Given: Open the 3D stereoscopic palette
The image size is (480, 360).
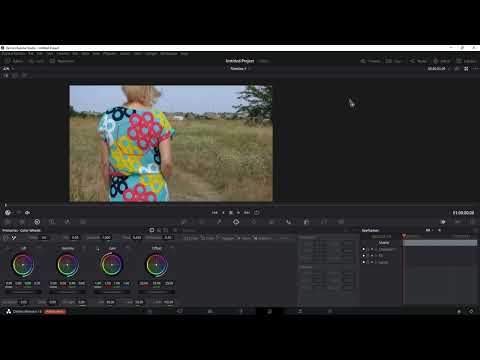Looking at the screenshot, I should [x=341, y=222].
